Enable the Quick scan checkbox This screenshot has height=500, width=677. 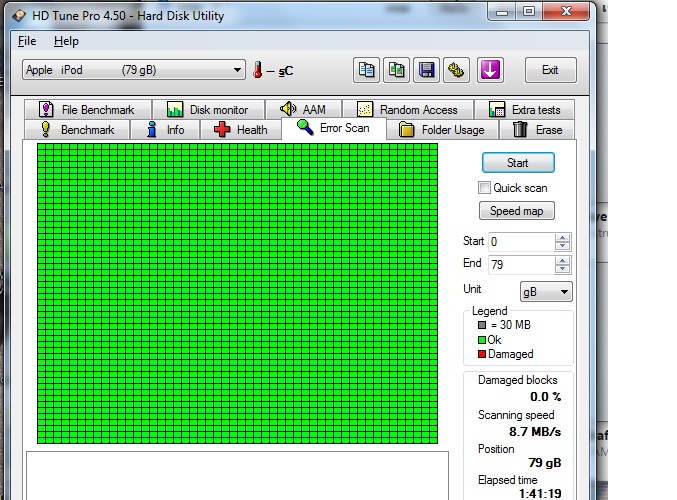pyautogui.click(x=484, y=188)
